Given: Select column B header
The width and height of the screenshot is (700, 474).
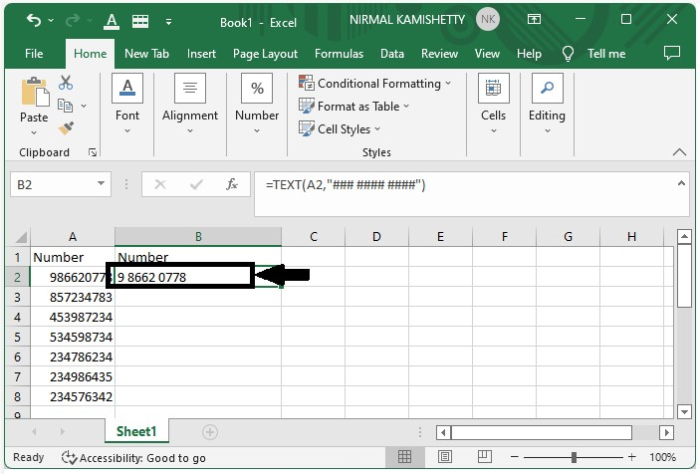Looking at the screenshot, I should pyautogui.click(x=198, y=237).
